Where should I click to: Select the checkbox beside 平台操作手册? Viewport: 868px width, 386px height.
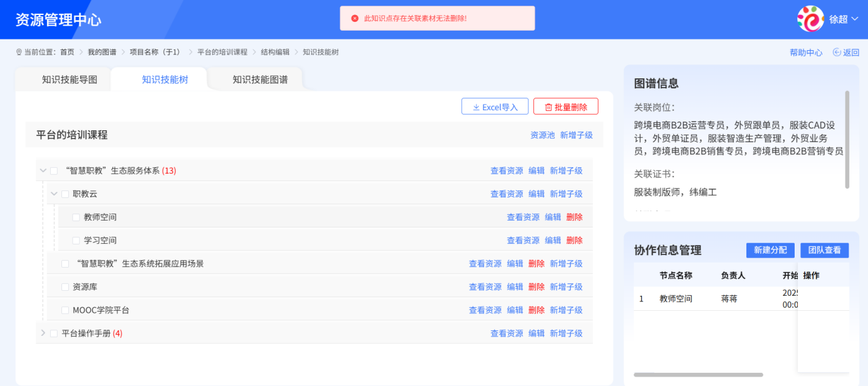pos(53,333)
